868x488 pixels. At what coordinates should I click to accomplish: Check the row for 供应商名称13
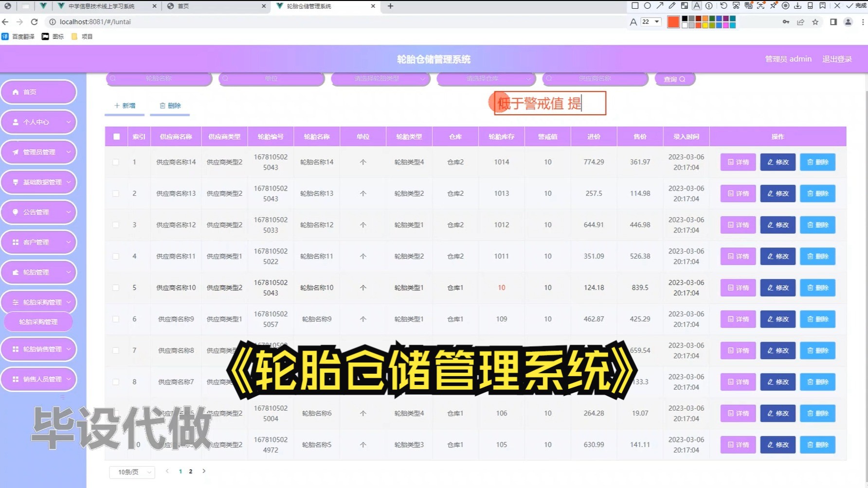click(116, 193)
